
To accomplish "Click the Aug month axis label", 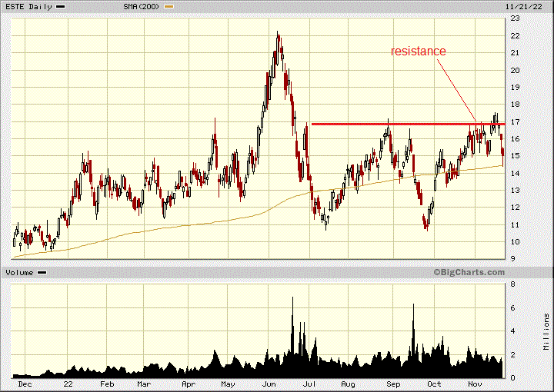I will (348, 384).
